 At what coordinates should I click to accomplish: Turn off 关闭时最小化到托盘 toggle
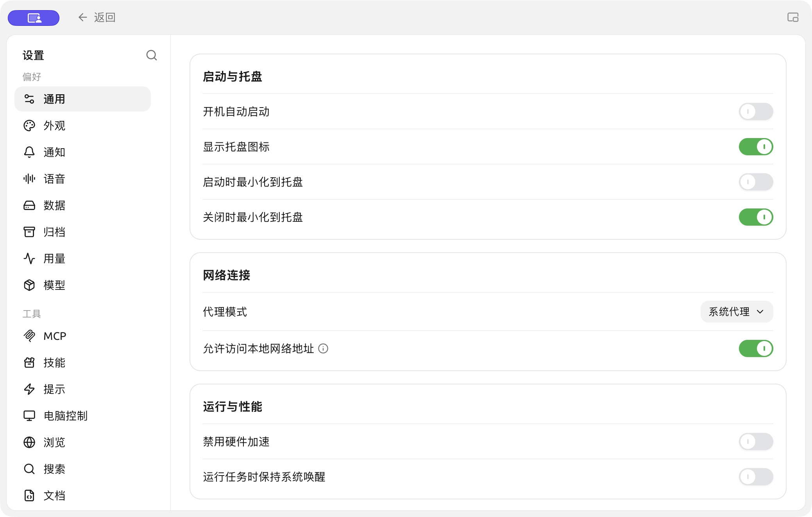tap(756, 217)
